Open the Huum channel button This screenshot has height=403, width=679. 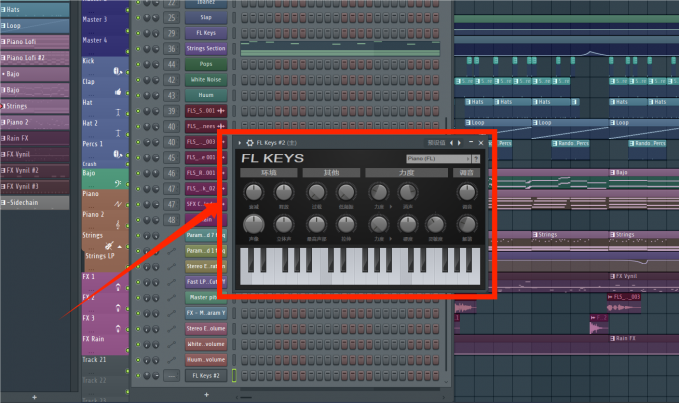pos(206,95)
